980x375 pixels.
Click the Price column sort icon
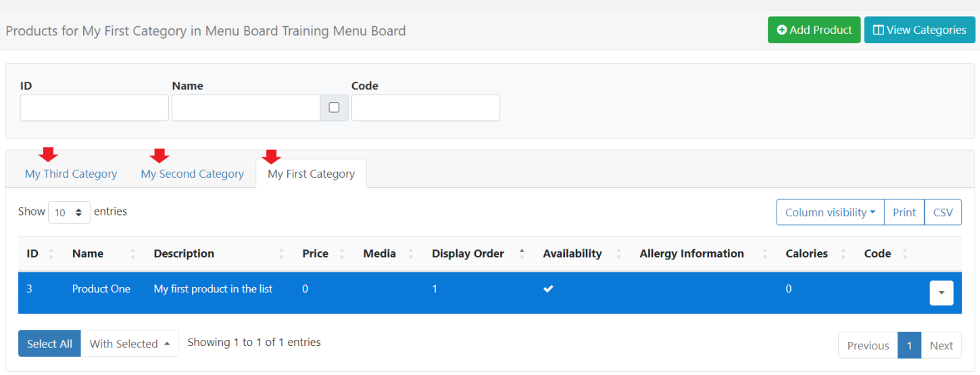pyautogui.click(x=342, y=254)
